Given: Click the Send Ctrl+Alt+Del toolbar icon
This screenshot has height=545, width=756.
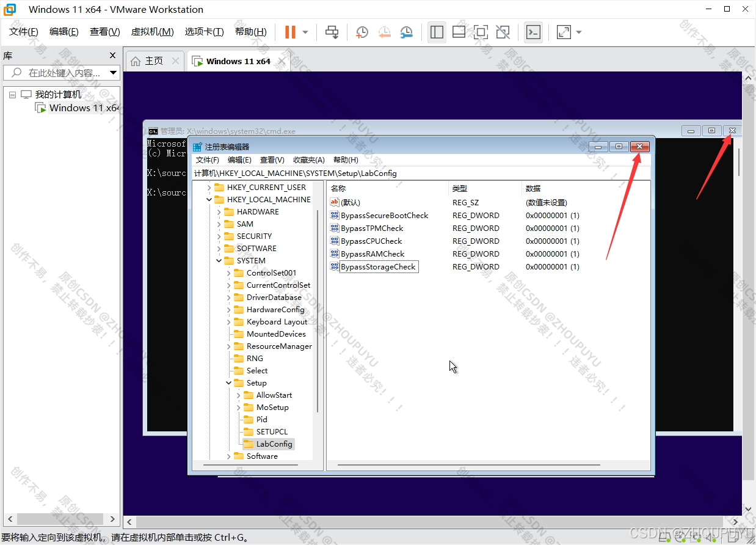Looking at the screenshot, I should point(332,32).
